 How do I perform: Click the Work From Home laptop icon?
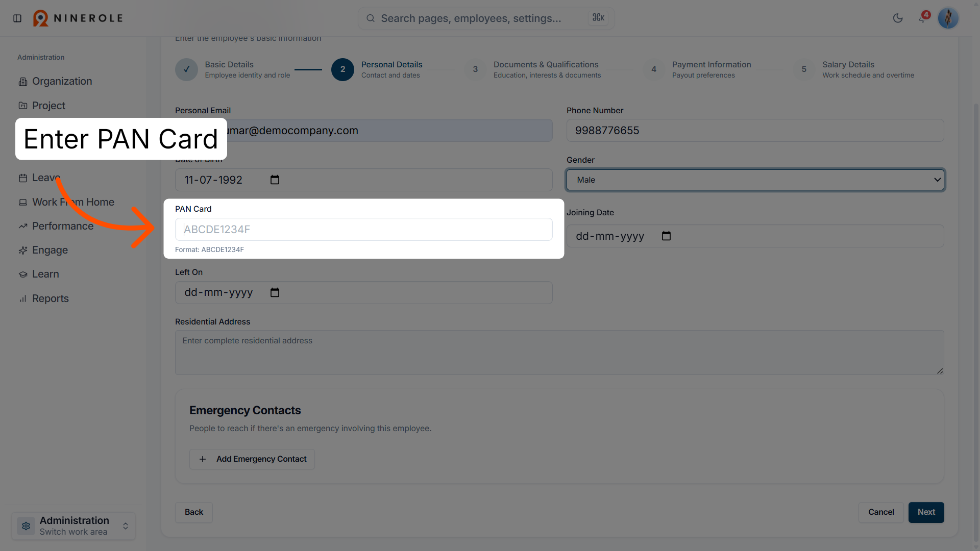23,203
